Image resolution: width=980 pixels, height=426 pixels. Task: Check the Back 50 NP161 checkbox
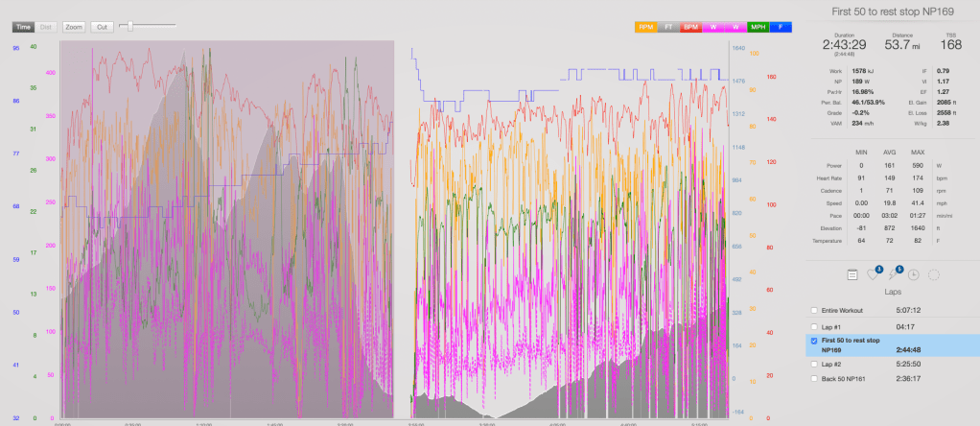[814, 380]
